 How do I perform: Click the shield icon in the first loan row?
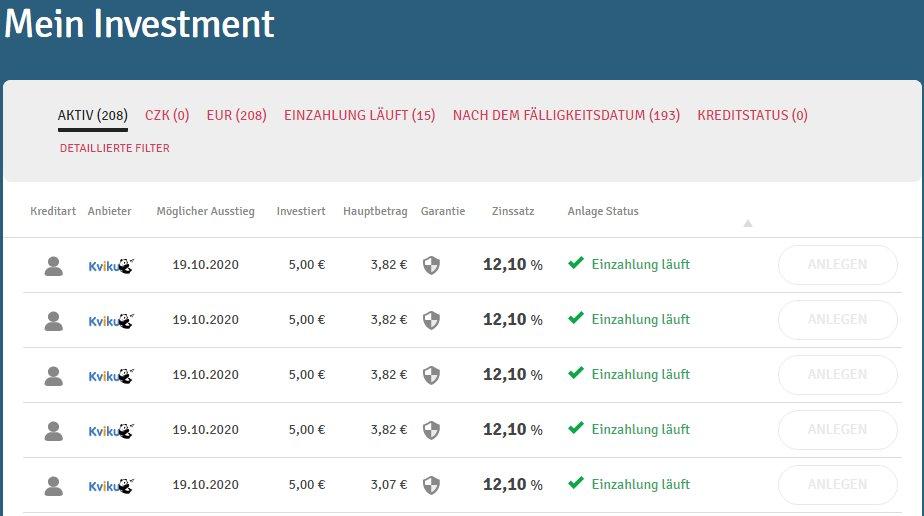tap(431, 266)
